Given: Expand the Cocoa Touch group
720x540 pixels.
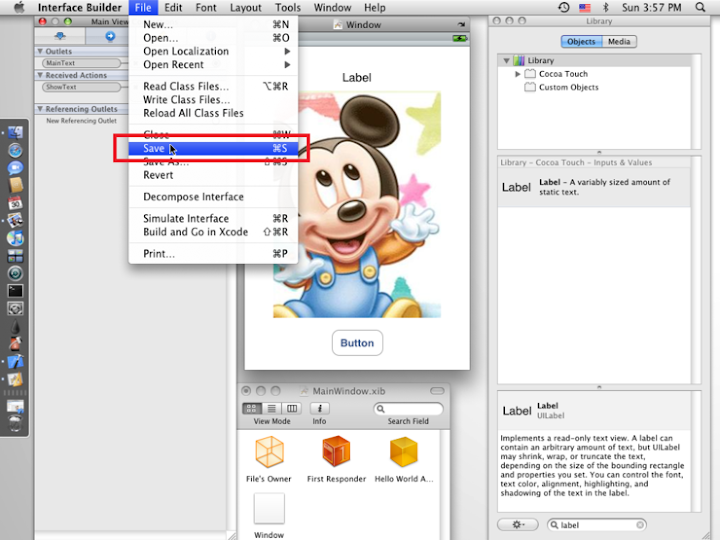Looking at the screenshot, I should tap(518, 74).
